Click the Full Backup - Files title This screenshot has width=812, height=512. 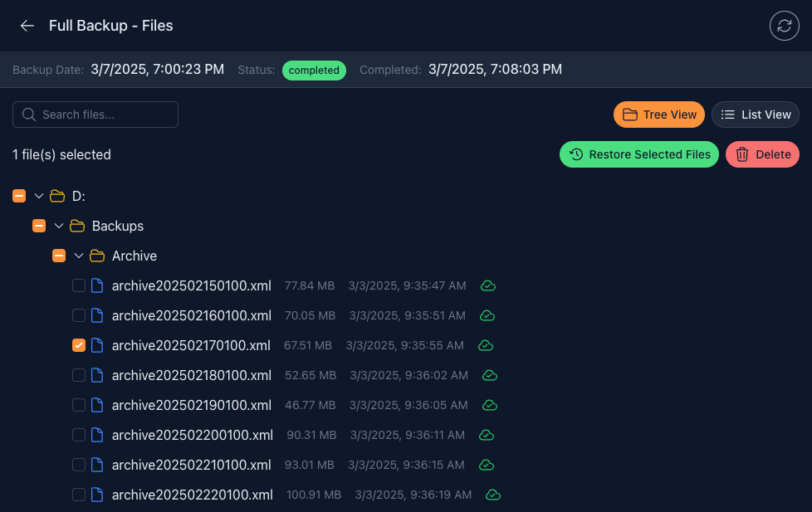coord(110,26)
